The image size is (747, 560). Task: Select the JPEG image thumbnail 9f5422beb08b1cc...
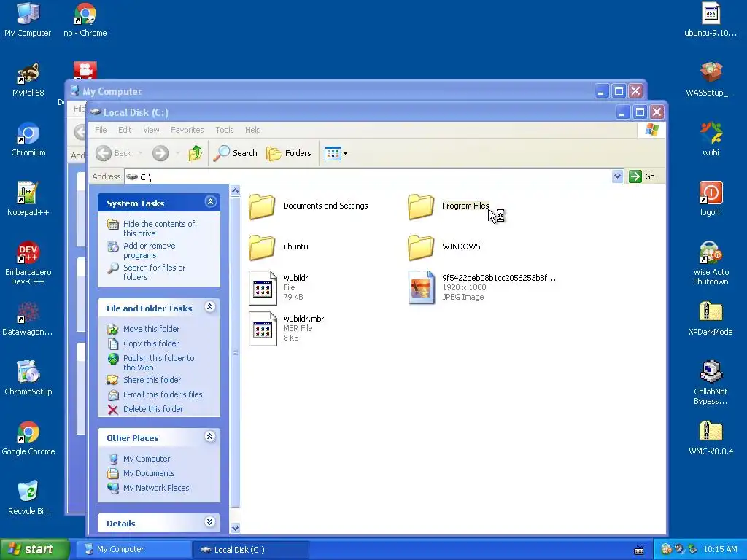[x=422, y=287]
